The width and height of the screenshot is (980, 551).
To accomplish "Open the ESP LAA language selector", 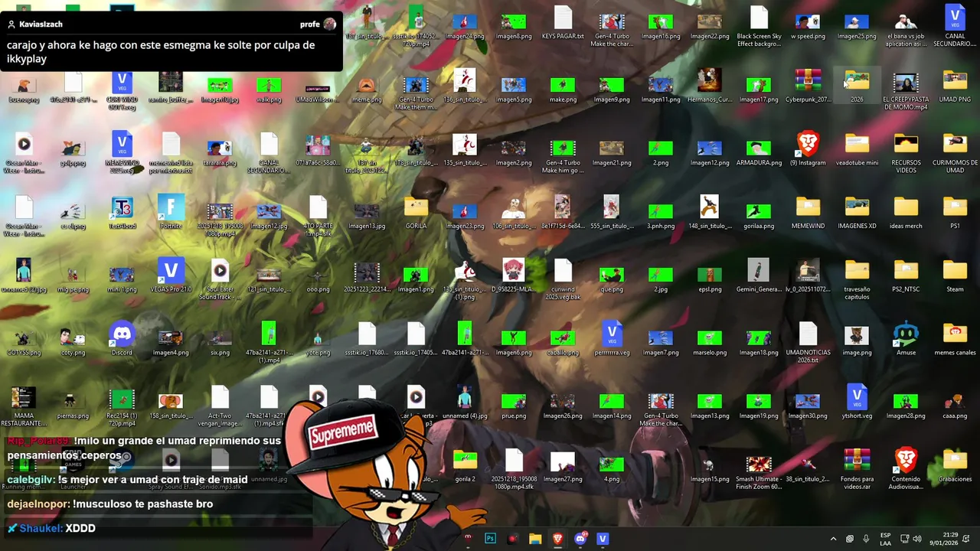I will (886, 539).
